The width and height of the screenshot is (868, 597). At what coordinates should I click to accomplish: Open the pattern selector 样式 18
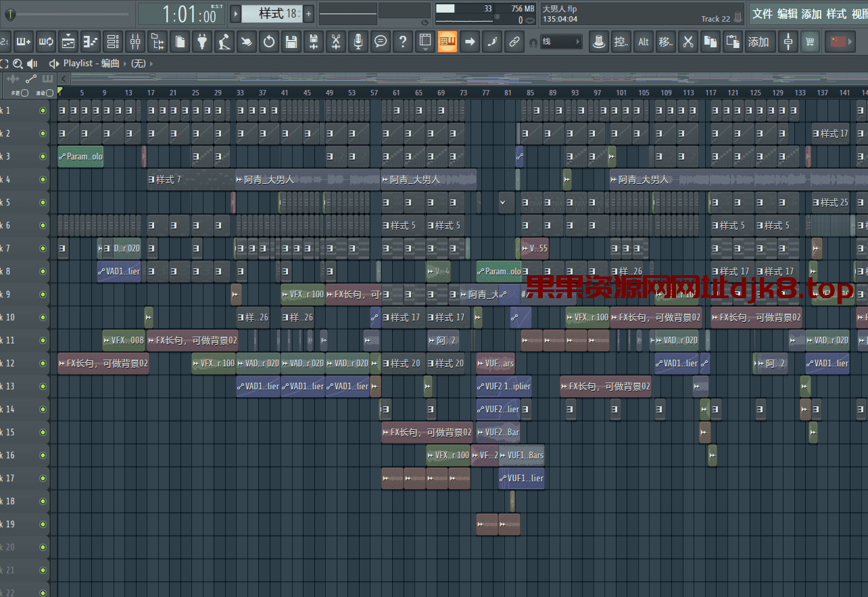[272, 14]
